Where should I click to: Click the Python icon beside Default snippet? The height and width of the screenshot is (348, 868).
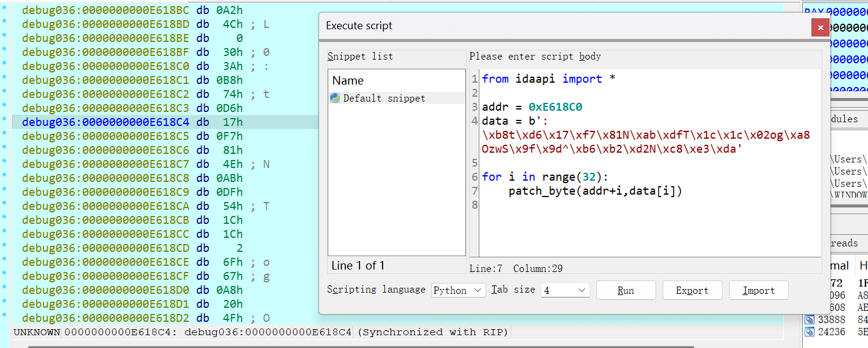(335, 98)
